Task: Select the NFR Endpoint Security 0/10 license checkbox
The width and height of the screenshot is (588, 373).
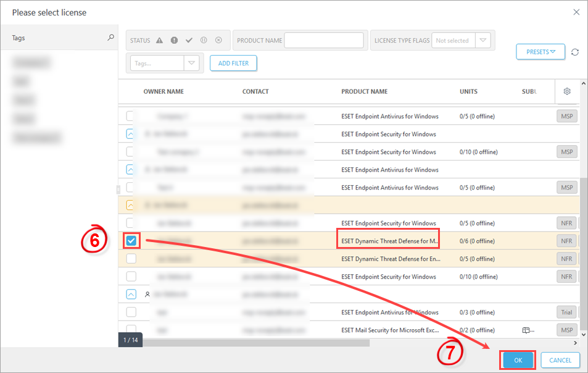Action: (x=131, y=277)
